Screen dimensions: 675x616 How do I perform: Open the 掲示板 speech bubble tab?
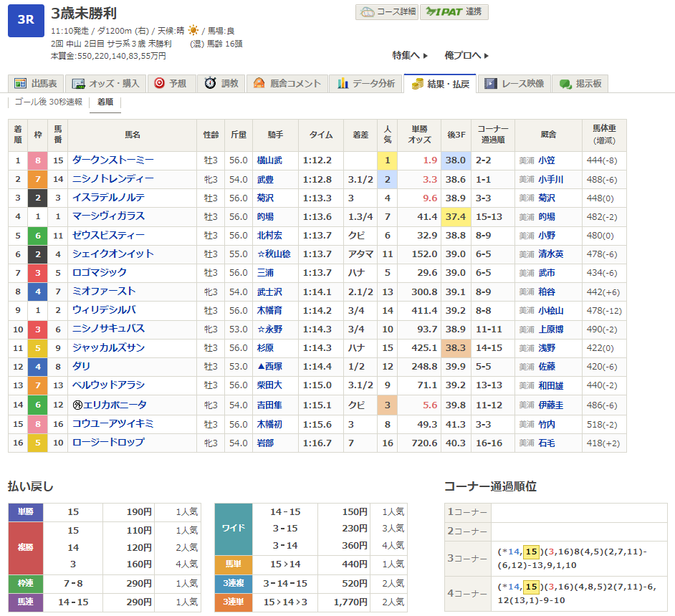(580, 84)
